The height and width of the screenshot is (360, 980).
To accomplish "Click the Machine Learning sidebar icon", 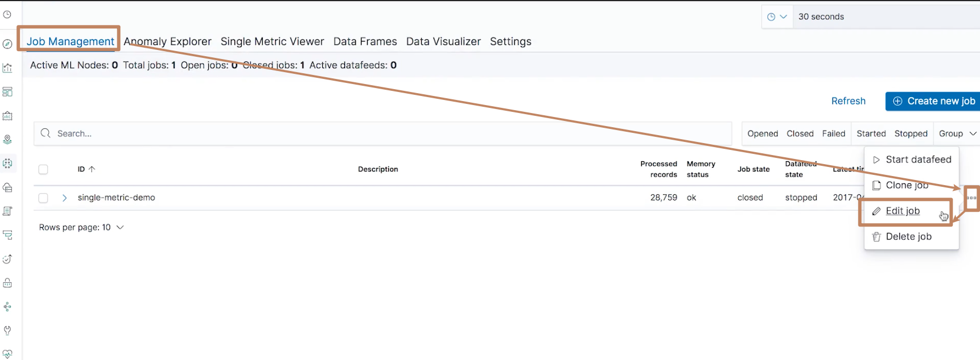I will tap(7, 164).
